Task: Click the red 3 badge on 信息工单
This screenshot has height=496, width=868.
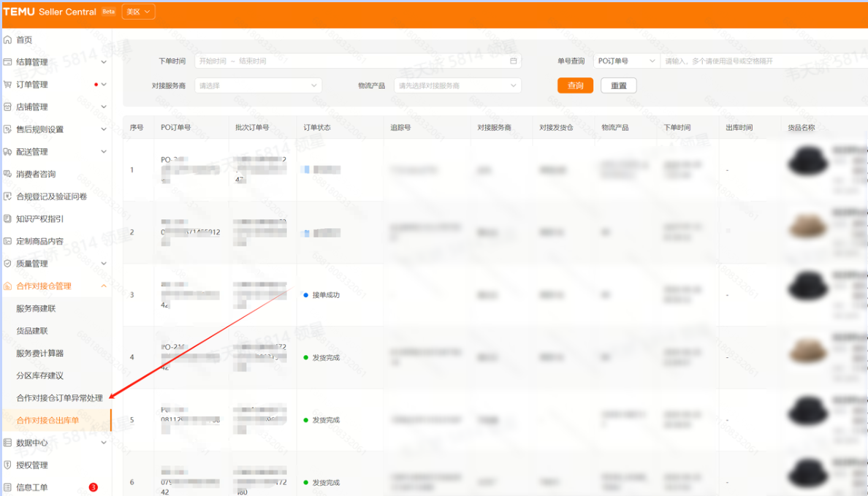Action: point(94,488)
